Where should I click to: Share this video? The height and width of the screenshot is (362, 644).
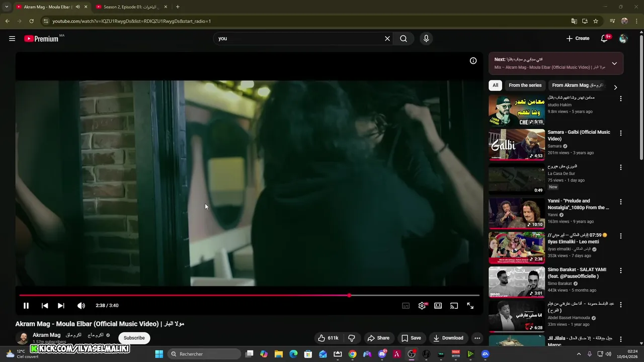[x=378, y=338]
